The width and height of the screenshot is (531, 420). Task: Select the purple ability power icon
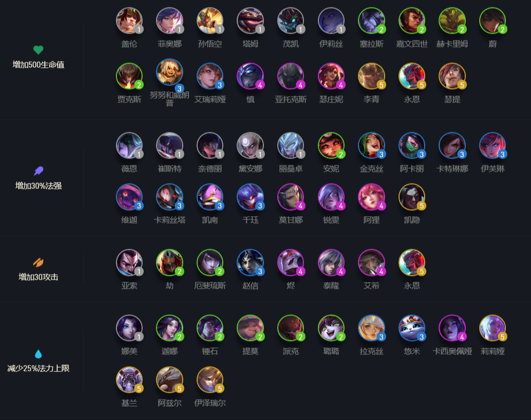pyautogui.click(x=38, y=171)
